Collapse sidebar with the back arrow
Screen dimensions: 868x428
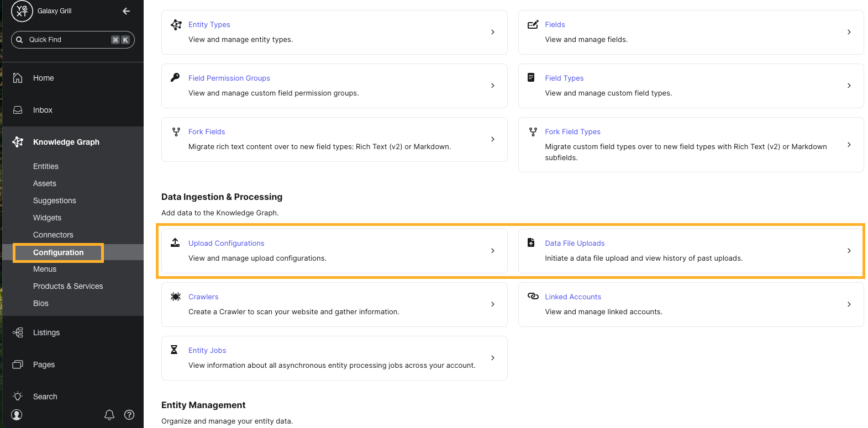127,11
